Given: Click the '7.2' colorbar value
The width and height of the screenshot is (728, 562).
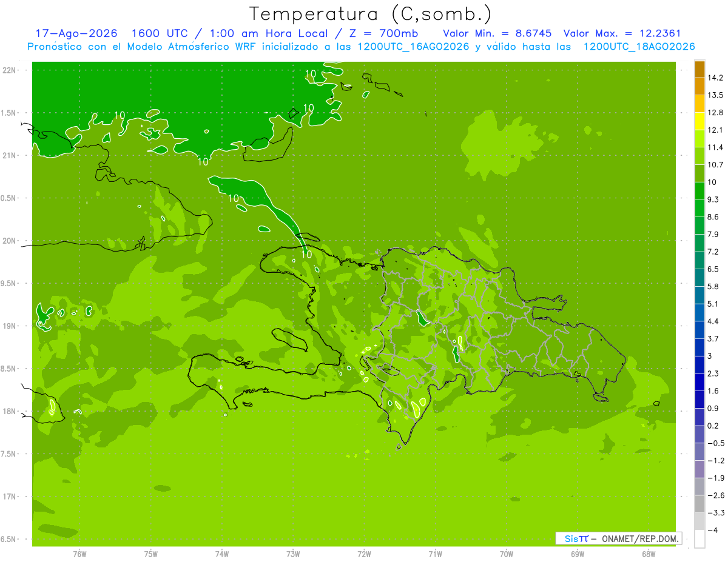Looking at the screenshot, I should coord(713,252).
